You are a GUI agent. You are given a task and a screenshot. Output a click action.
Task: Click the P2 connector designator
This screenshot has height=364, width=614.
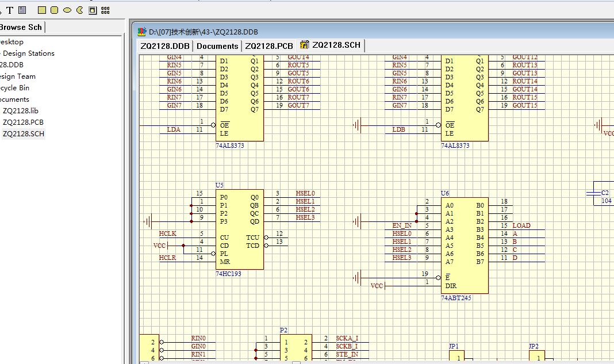(x=284, y=330)
